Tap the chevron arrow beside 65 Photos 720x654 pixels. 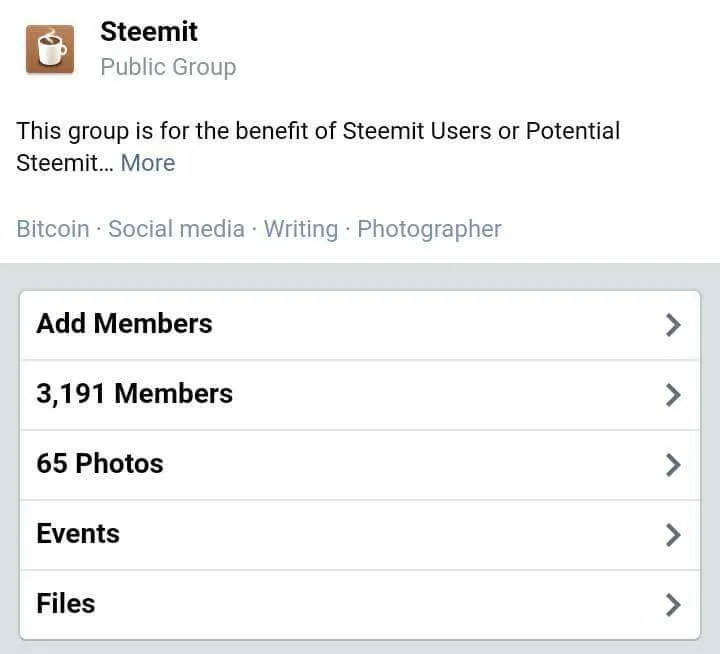click(673, 465)
